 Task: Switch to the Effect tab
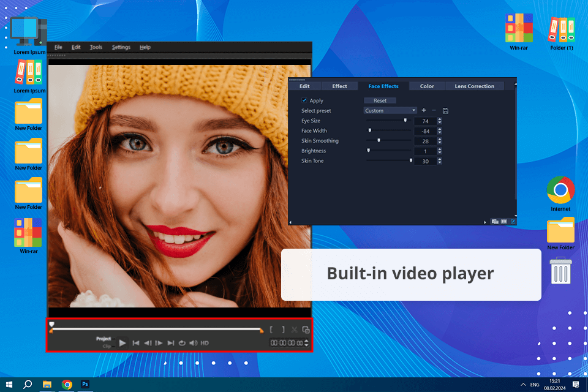pyautogui.click(x=339, y=86)
